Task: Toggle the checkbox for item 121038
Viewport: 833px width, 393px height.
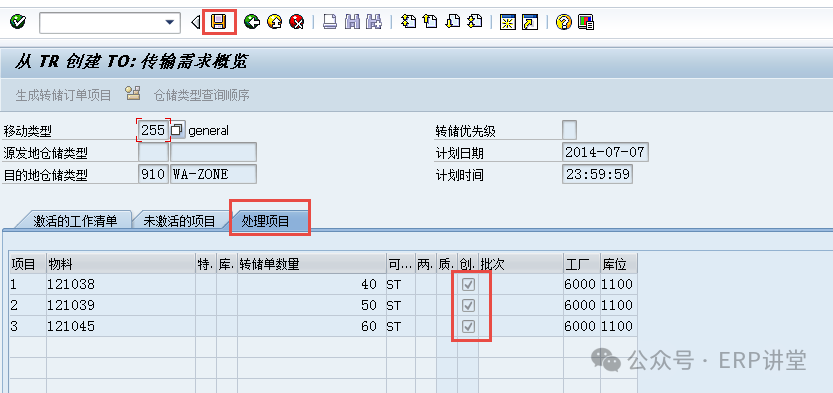Action: [468, 285]
